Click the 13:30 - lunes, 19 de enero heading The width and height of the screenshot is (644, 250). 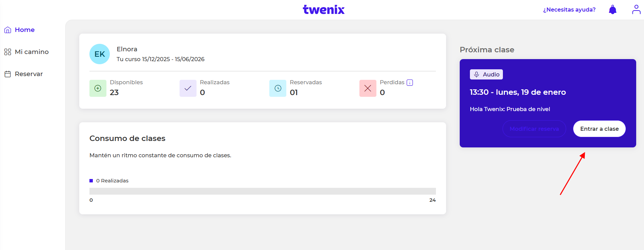coord(518,92)
